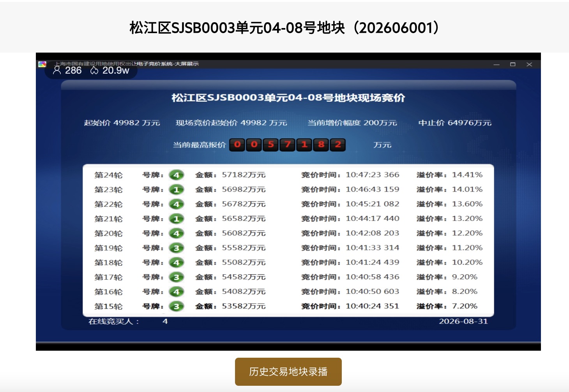Click amount 53582万元
This screenshot has height=392, width=569.
click(244, 306)
